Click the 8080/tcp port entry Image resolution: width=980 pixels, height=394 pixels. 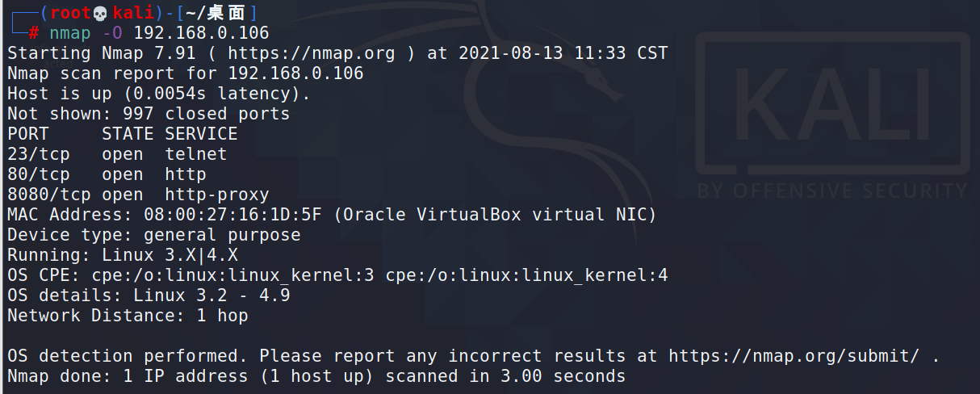point(48,195)
